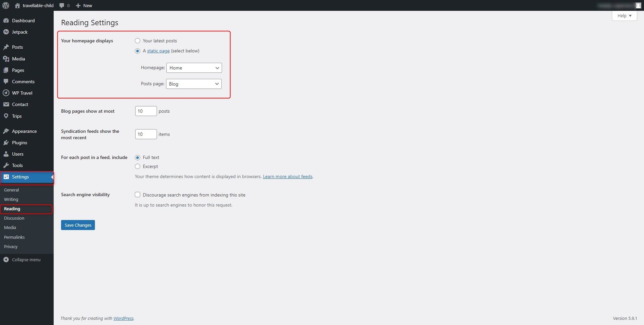
Task: Open Media settings submenu item
Action: 10,228
